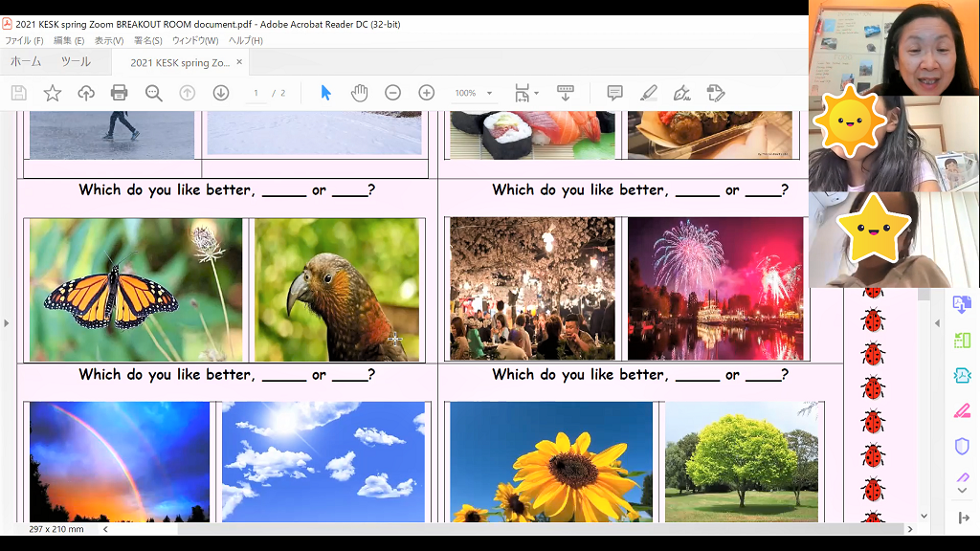
Task: Open the find text magnifier tool
Action: point(153,93)
